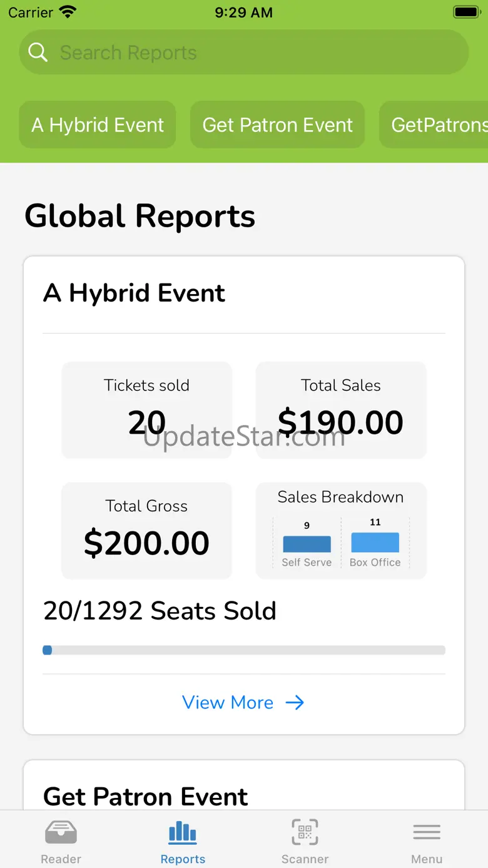Open the QR code Scanner icon
Screen dimensions: 488x868
[305, 832]
